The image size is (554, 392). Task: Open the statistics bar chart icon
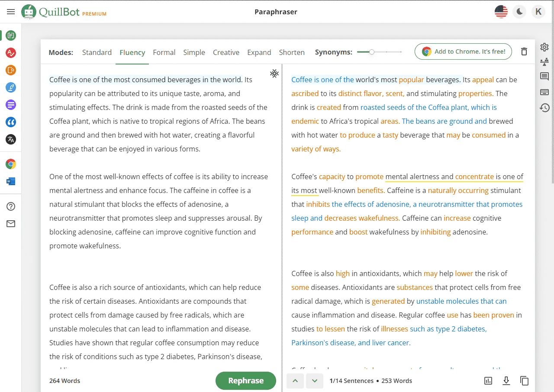click(x=488, y=381)
